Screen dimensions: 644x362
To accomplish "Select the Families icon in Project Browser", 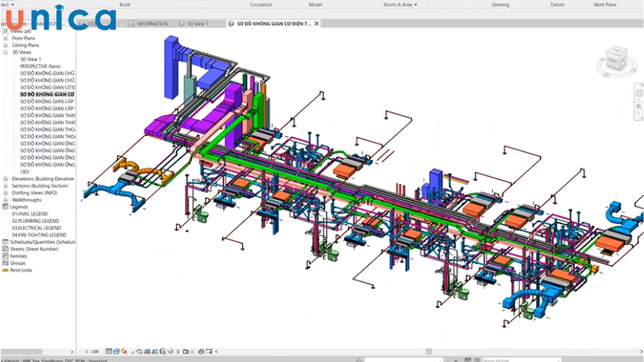I will click(x=5, y=256).
